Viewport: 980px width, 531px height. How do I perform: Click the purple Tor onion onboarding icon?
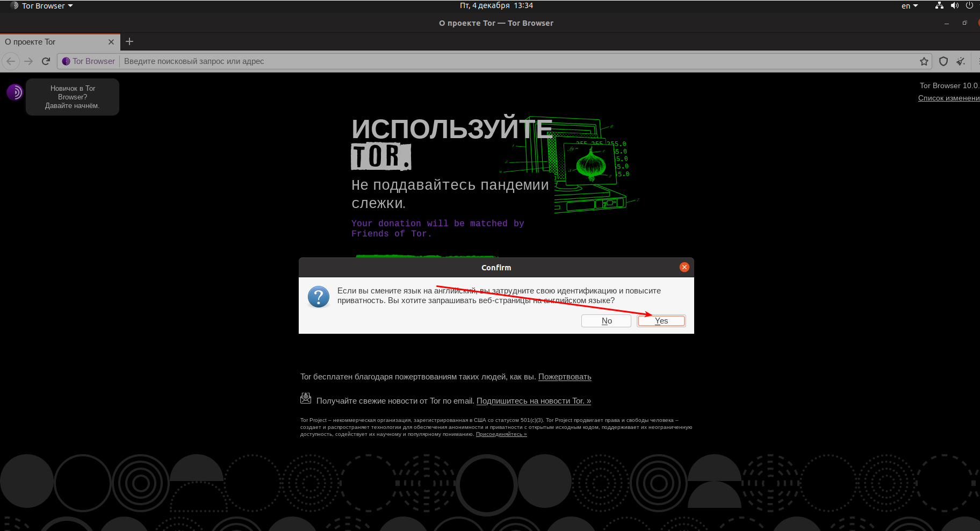tap(15, 92)
